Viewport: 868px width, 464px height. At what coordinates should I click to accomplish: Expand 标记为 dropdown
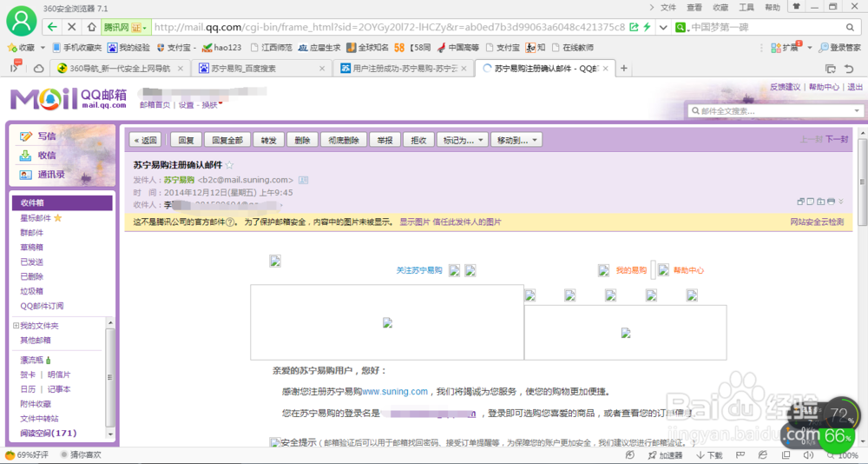pos(481,141)
